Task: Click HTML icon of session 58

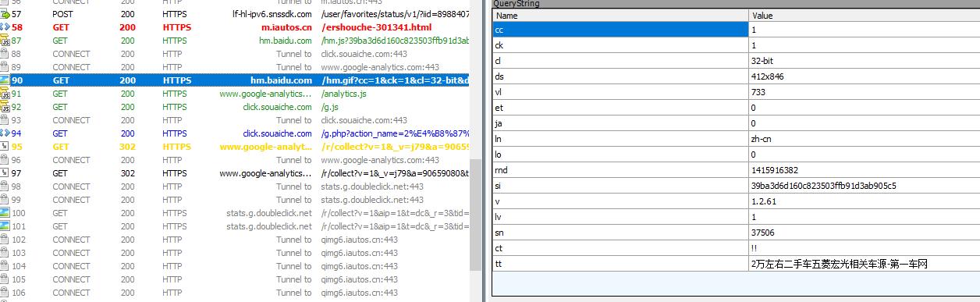Action: pos(5,27)
